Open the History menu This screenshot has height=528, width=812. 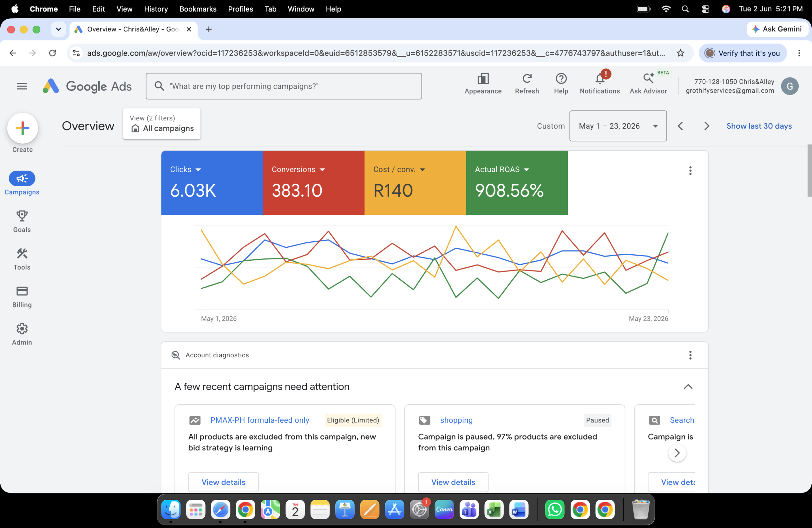point(156,9)
